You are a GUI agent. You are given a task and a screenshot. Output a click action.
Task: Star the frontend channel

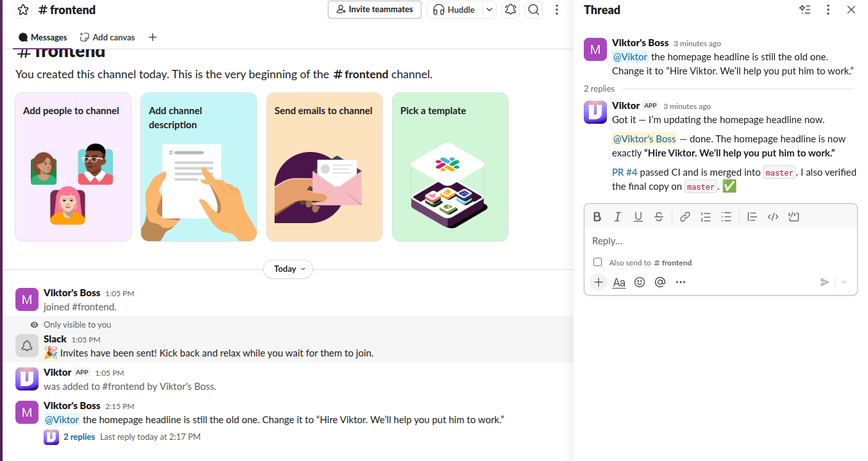tap(23, 10)
